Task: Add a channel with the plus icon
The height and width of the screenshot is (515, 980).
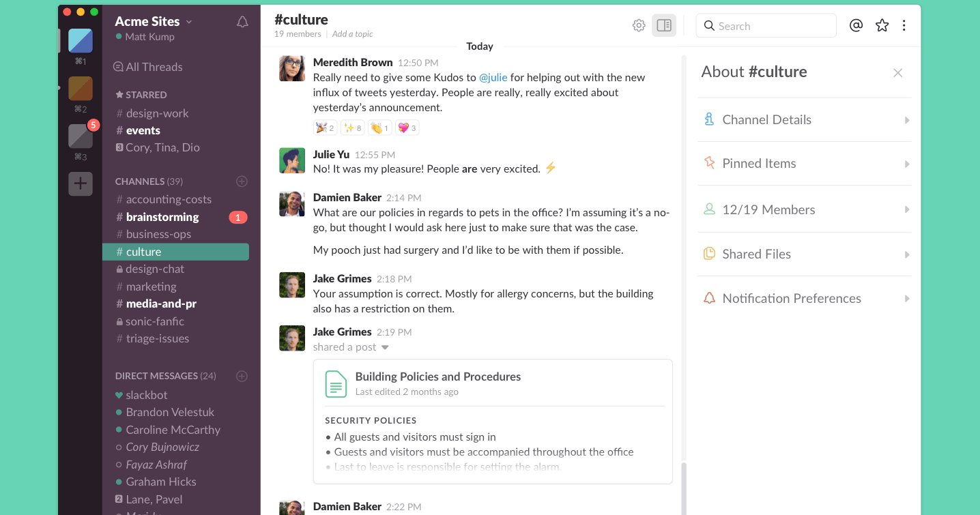Action: click(x=242, y=181)
